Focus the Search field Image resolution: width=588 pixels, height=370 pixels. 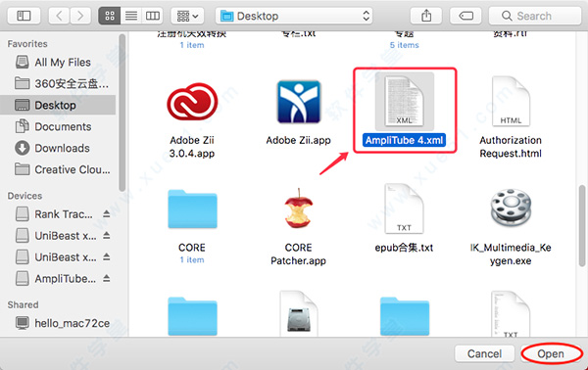535,16
